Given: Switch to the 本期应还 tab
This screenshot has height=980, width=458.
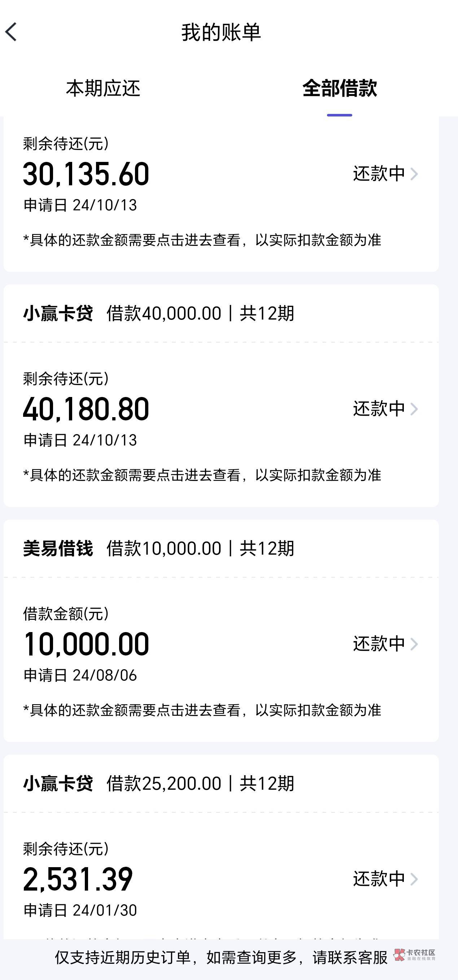Looking at the screenshot, I should tap(103, 88).
